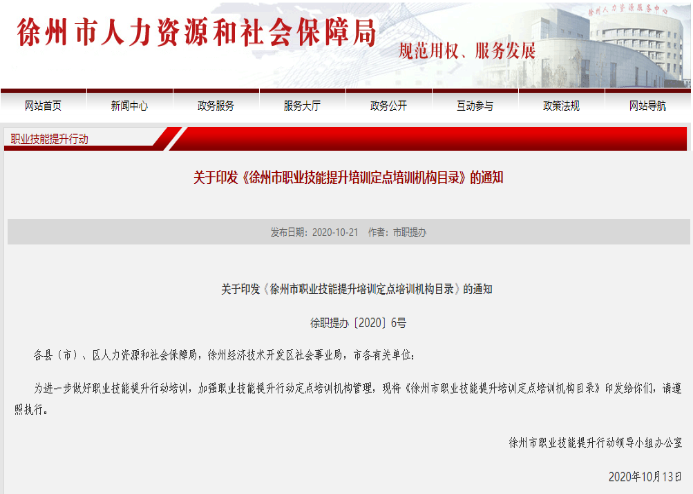
Task: Click the 职业技能提升行动 section tab
Action: (x=49, y=139)
